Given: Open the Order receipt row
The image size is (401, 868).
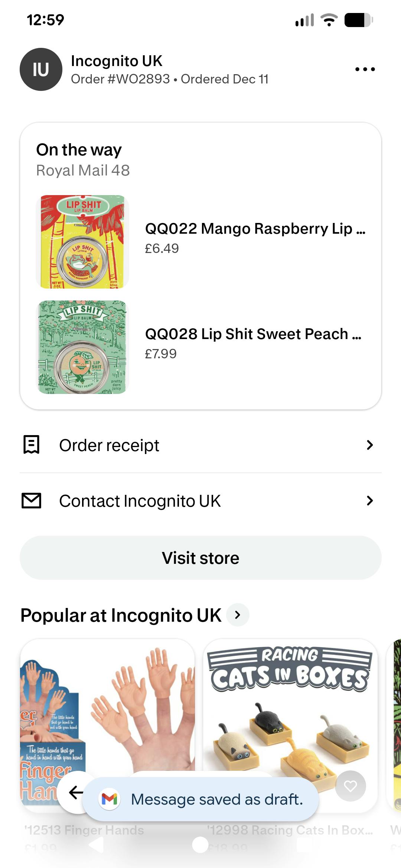Looking at the screenshot, I should click(x=200, y=445).
